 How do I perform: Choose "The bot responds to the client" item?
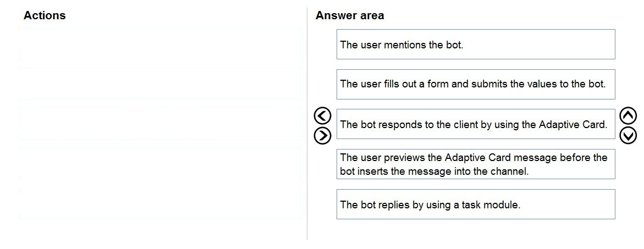pos(476,124)
